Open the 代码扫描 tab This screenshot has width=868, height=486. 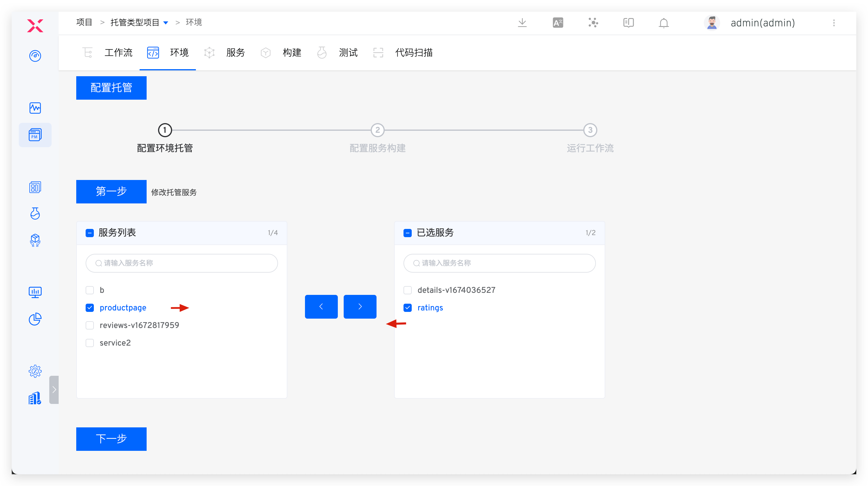414,52
